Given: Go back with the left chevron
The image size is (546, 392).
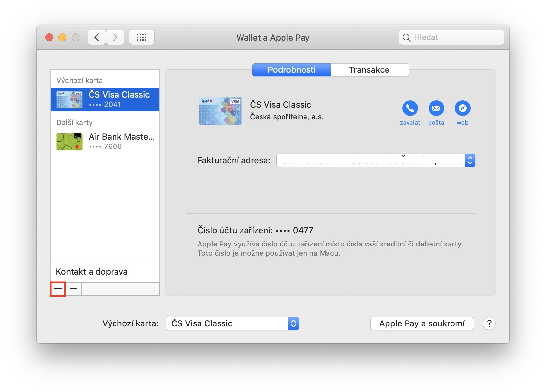Looking at the screenshot, I should (x=97, y=37).
